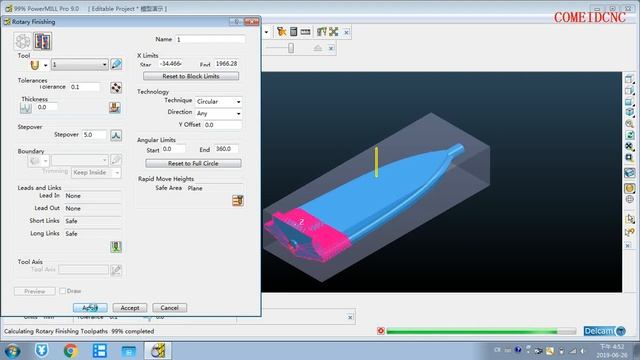The height and width of the screenshot is (360, 640).
Task: Adjust the simulation speed slider handle
Action: click(291, 48)
